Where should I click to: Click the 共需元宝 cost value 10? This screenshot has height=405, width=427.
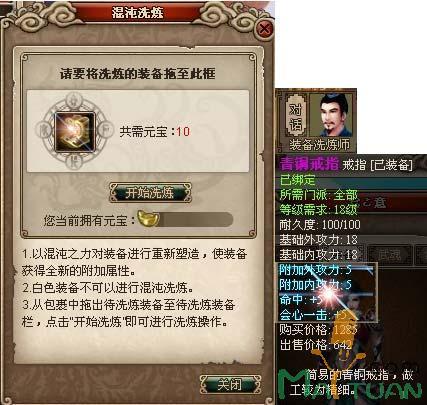[x=183, y=132]
